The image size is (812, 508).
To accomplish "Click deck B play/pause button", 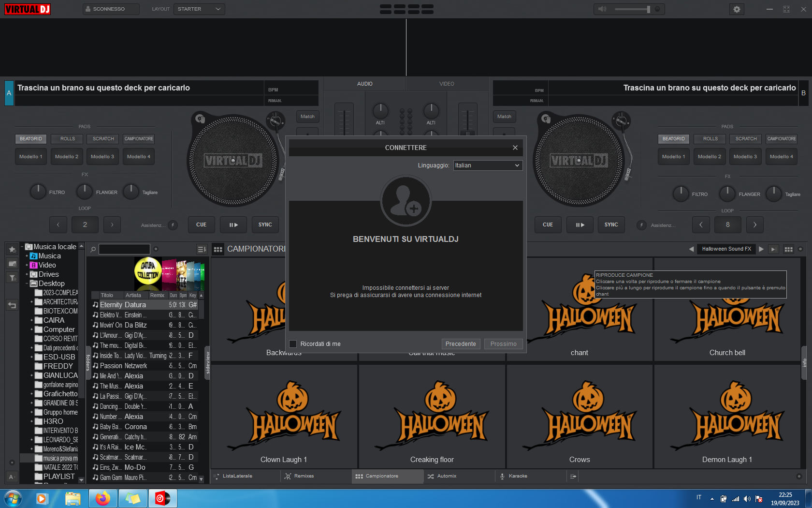I will click(x=580, y=225).
